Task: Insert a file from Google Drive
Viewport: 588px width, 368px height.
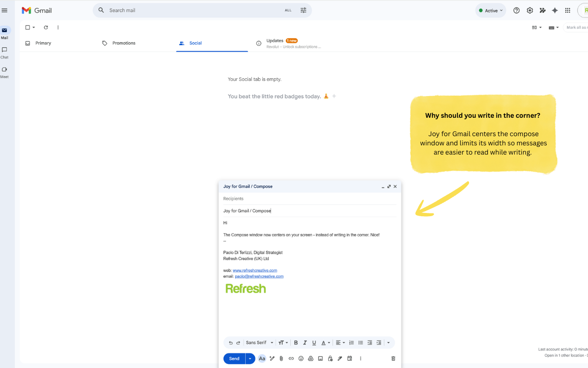Action: tap(311, 358)
